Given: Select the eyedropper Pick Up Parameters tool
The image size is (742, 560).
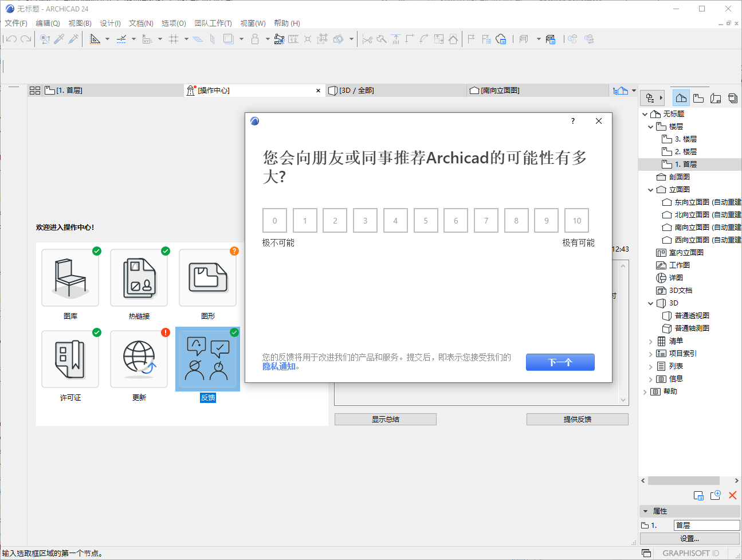Looking at the screenshot, I should tap(59, 39).
